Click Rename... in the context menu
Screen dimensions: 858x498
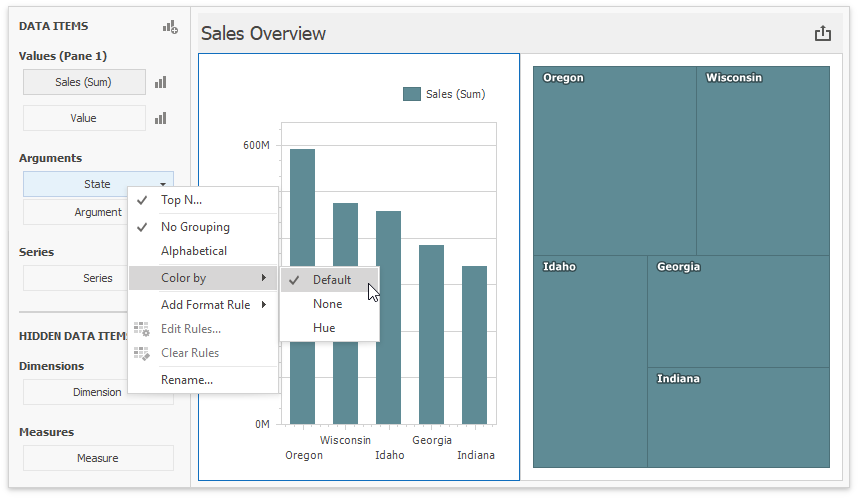187,380
